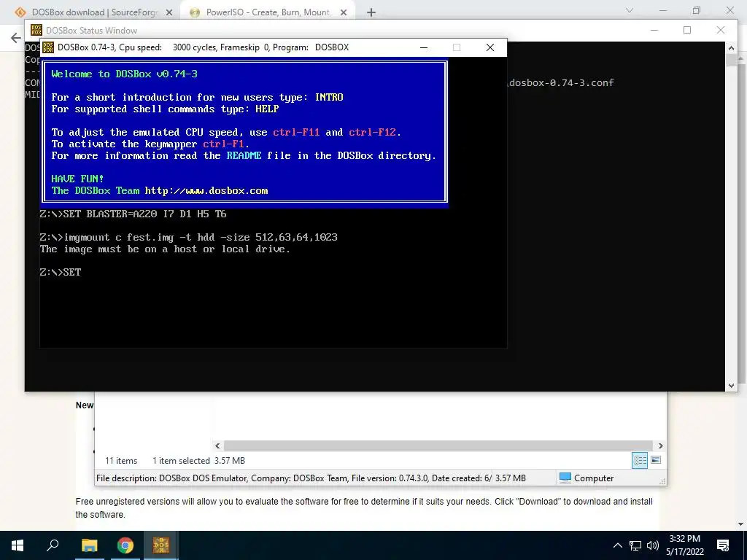Click the file explorer horizontal scrollbar

(438, 446)
